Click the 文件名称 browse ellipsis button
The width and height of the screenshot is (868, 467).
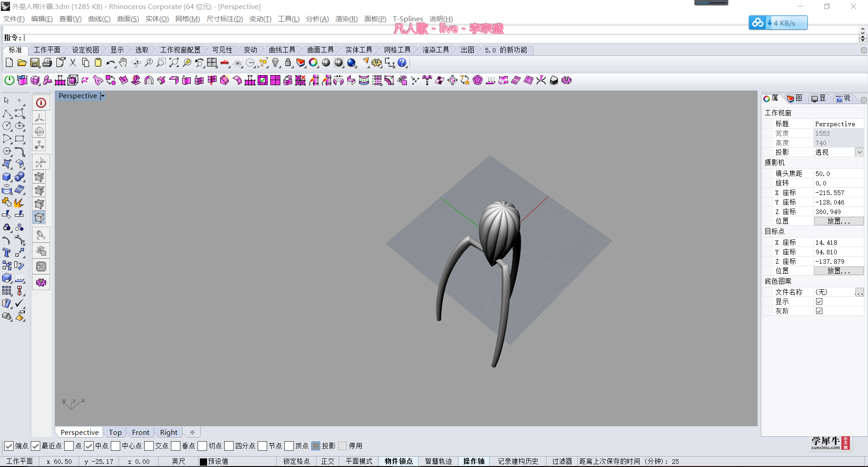pyautogui.click(x=859, y=292)
